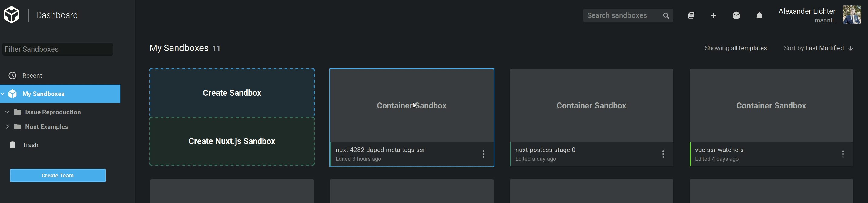Screen dimensions: 868x203
Task: Click the Create Nuxt.js Sandbox tile
Action: pos(232,141)
